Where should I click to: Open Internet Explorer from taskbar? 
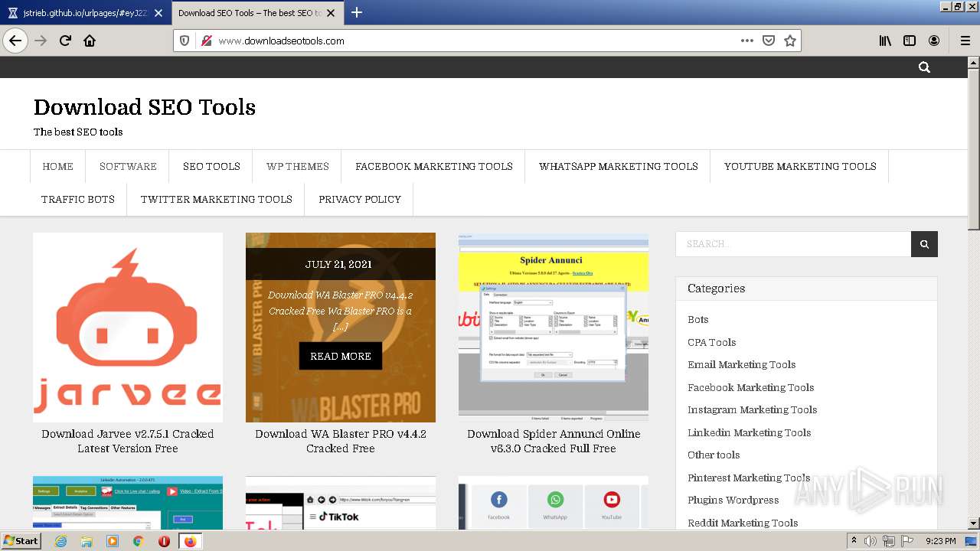(x=61, y=541)
